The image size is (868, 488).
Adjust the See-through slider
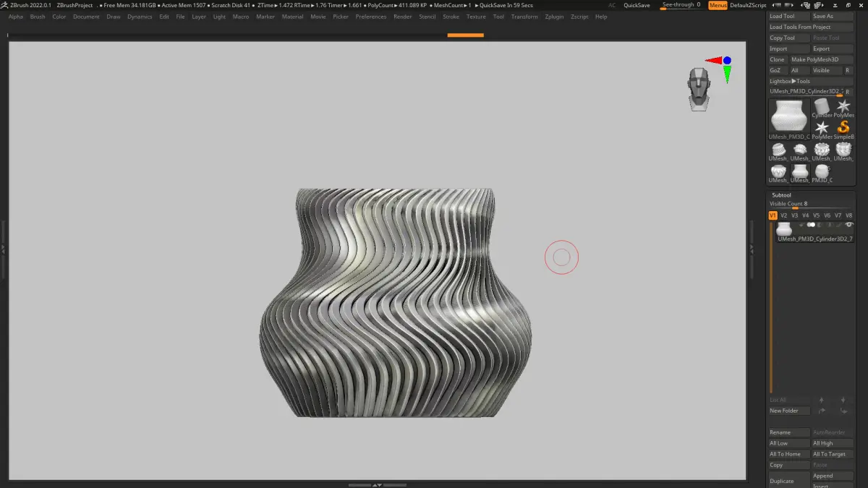681,5
